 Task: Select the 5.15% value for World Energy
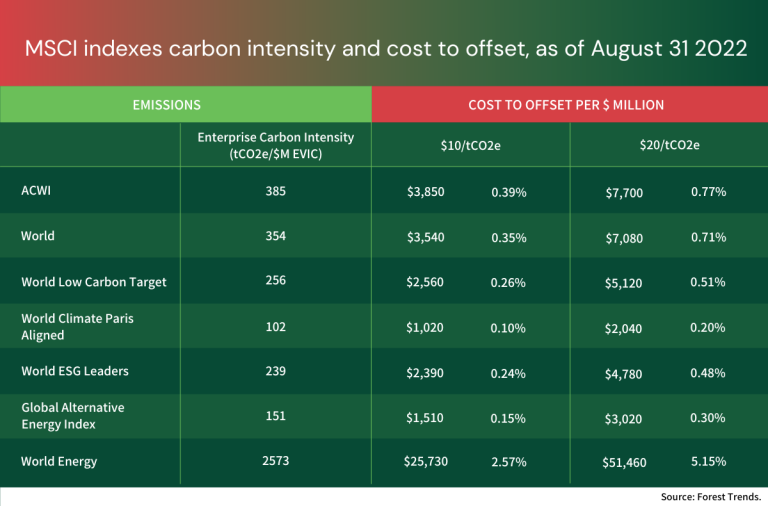708,461
